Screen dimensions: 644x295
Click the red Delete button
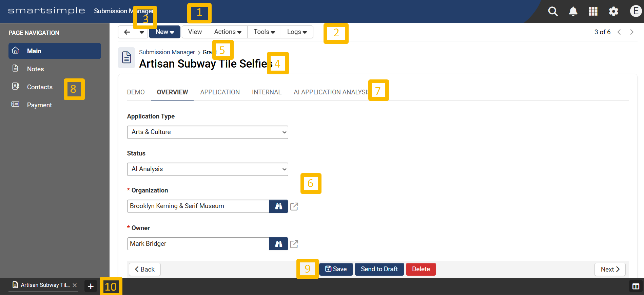(421, 269)
